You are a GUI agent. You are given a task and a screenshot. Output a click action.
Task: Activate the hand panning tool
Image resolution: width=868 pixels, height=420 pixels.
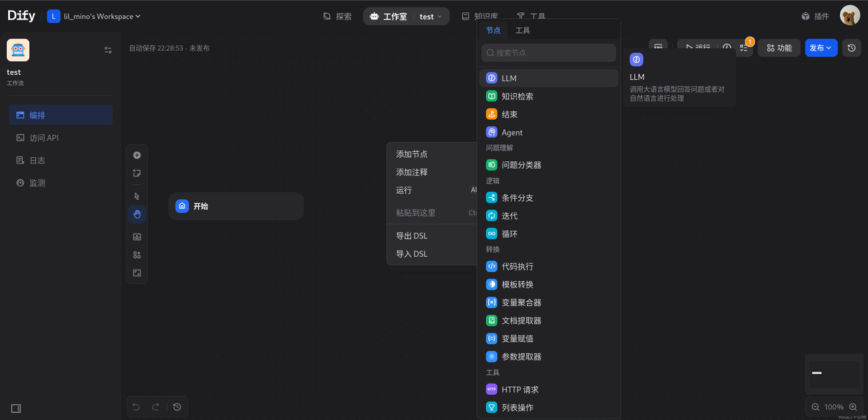tap(136, 213)
